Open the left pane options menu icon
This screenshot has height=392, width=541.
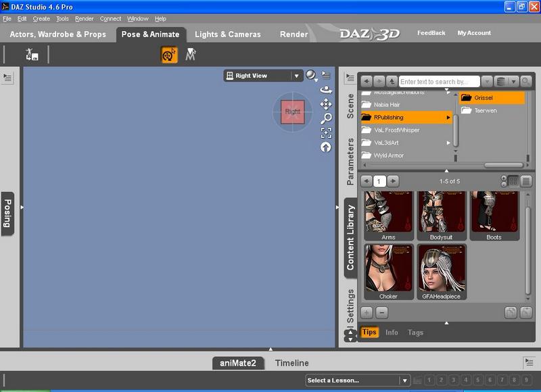click(7, 78)
